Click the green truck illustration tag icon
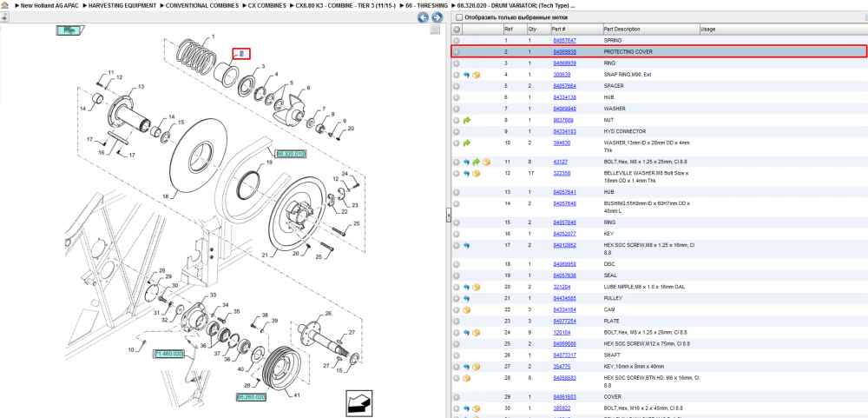The width and height of the screenshot is (868, 418). pos(69,30)
